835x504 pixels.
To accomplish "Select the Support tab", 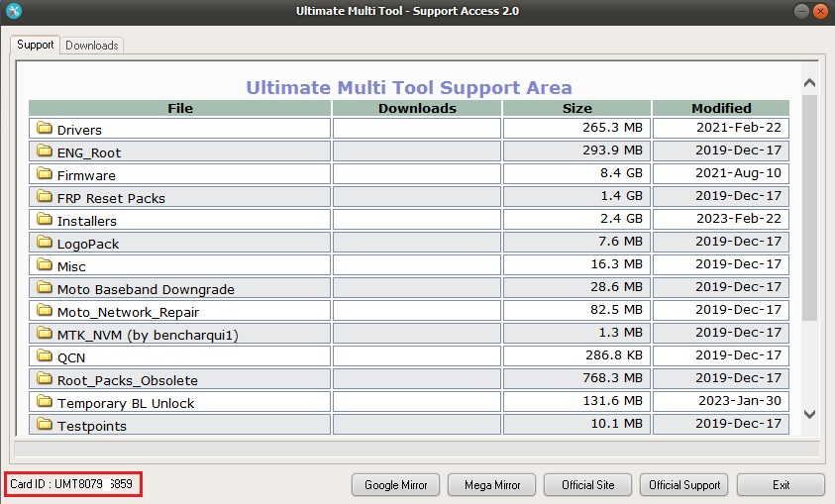I will (x=36, y=45).
